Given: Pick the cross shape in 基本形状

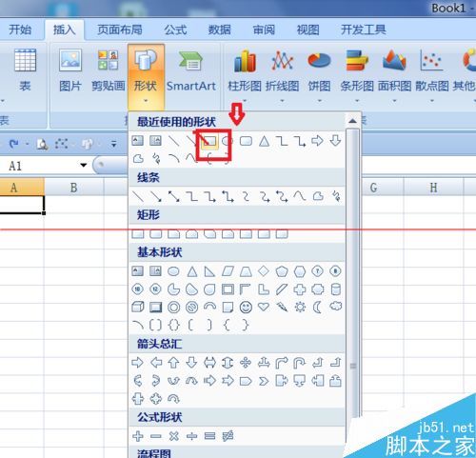Looking at the screenshot, I should pos(300,289).
